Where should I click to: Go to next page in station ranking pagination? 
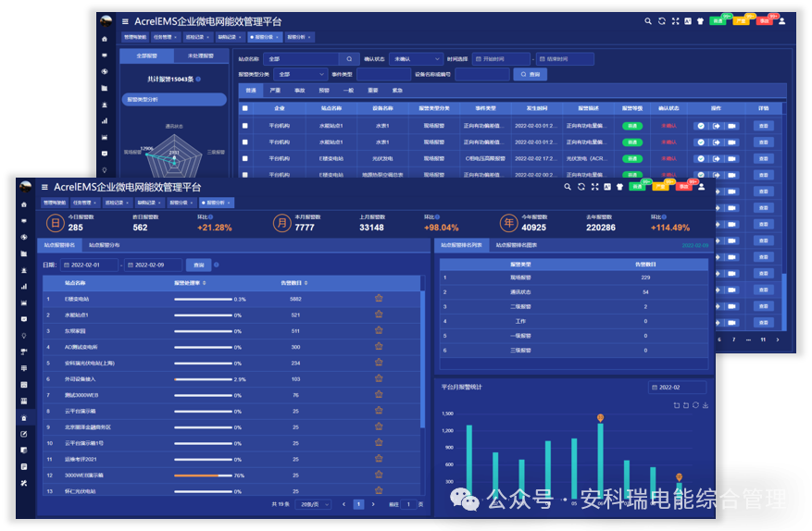(373, 504)
